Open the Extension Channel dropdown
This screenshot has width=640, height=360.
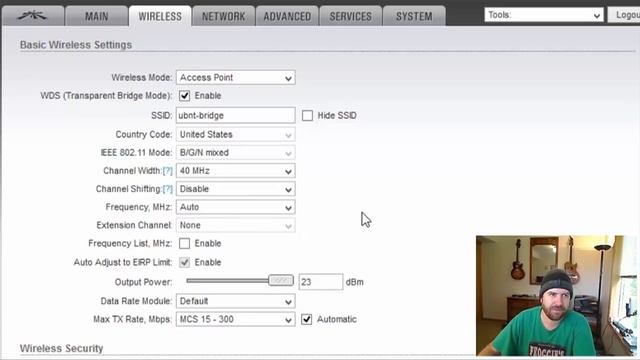236,225
